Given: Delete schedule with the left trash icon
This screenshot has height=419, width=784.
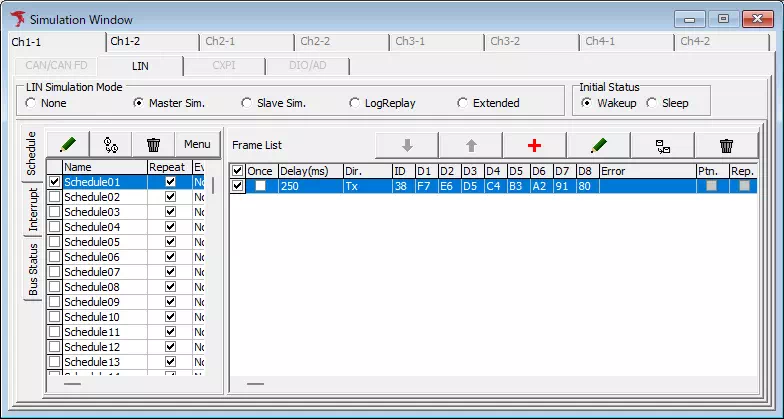Looking at the screenshot, I should [153, 145].
